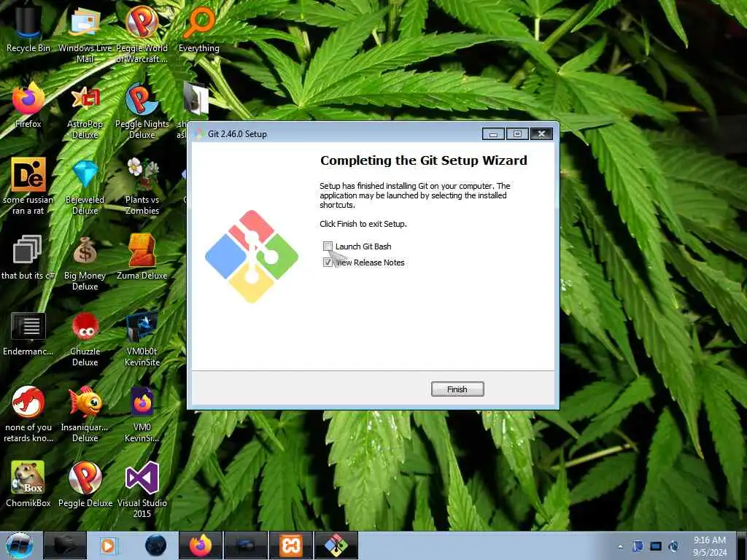Select Zuma Deluxe desktop icon
747x560 pixels.
pos(142,257)
